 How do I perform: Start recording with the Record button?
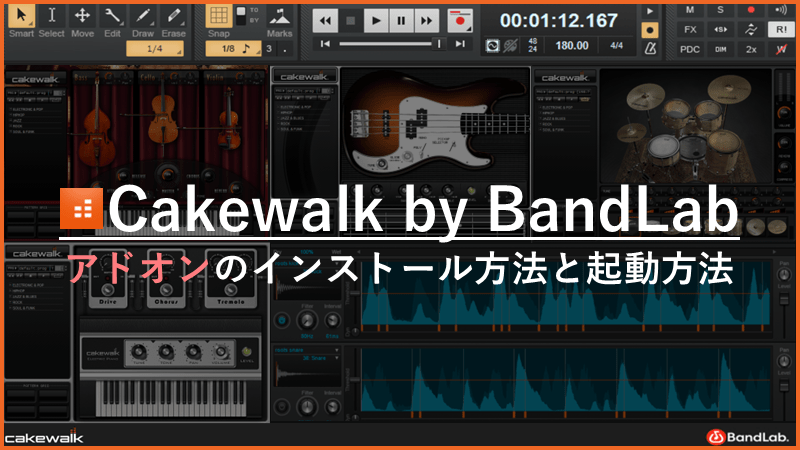pos(460,21)
